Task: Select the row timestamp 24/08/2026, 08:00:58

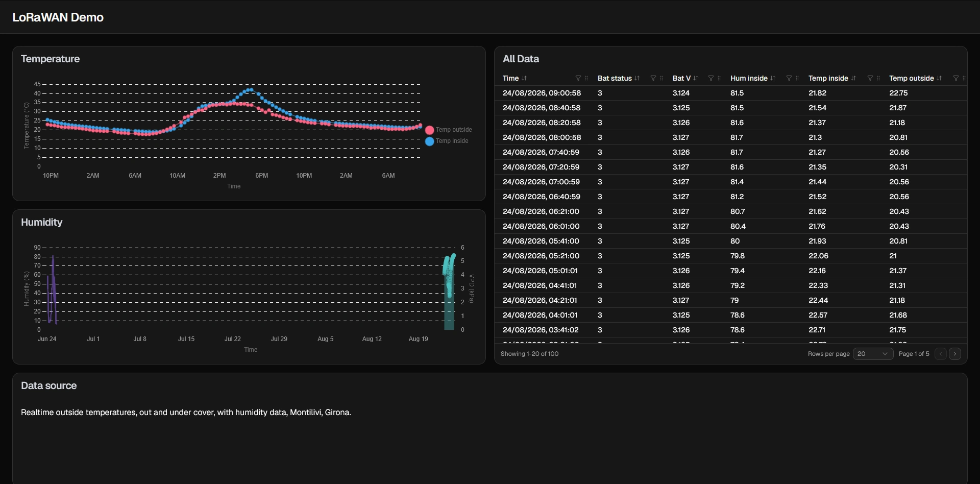Action: pyautogui.click(x=542, y=137)
